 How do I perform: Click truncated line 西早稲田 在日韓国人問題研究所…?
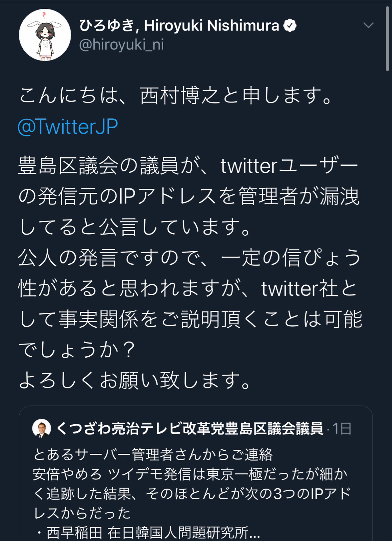coord(149,533)
